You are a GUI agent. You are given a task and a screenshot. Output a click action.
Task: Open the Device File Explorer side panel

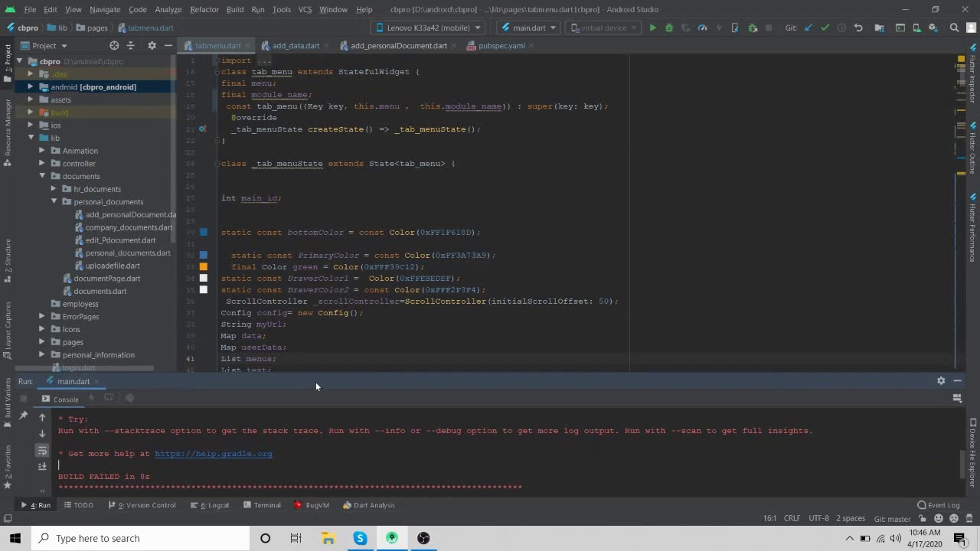(972, 453)
